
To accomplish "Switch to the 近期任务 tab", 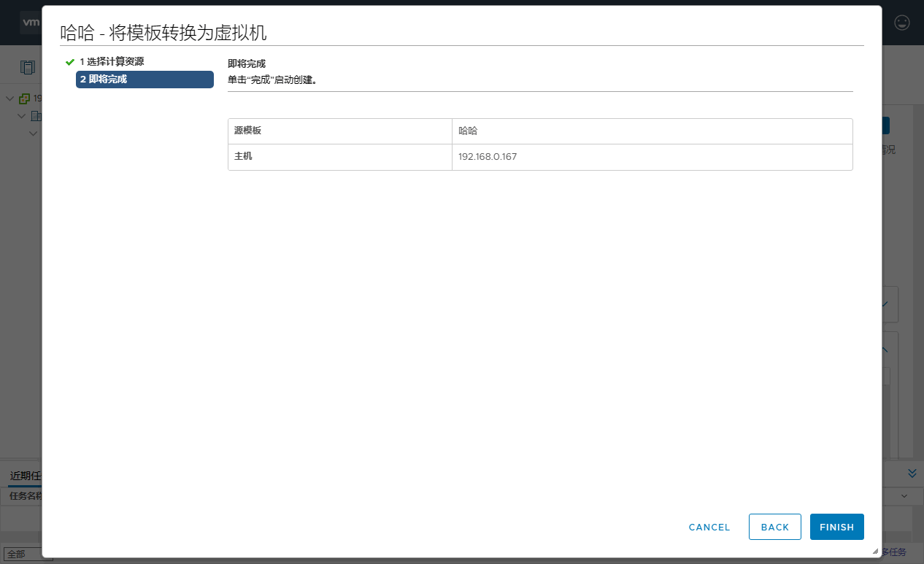I will point(25,476).
